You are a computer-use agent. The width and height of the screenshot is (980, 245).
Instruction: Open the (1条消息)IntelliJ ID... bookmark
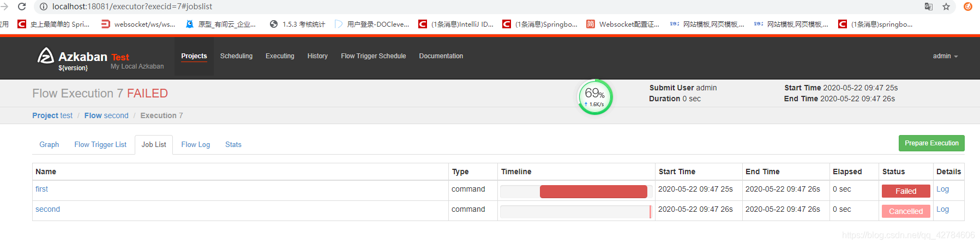click(x=456, y=24)
